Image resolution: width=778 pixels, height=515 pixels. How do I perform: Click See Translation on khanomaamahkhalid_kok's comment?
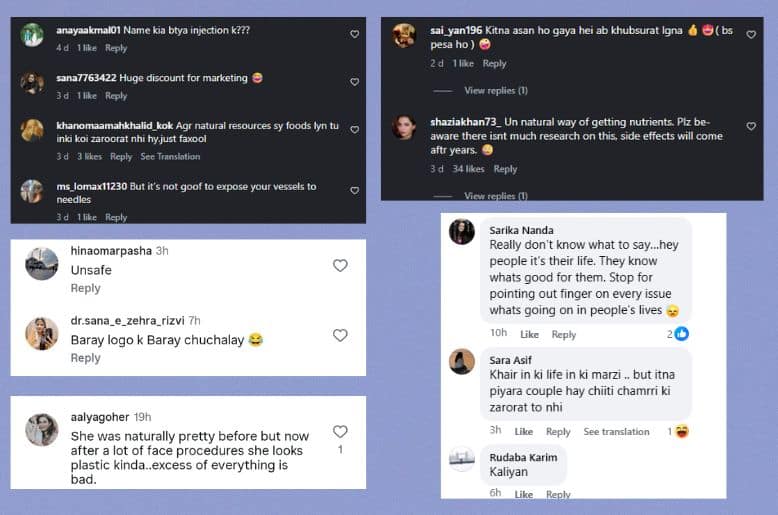tap(170, 157)
